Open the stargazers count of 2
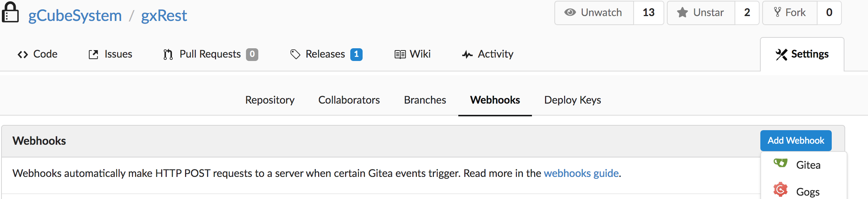 point(747,13)
